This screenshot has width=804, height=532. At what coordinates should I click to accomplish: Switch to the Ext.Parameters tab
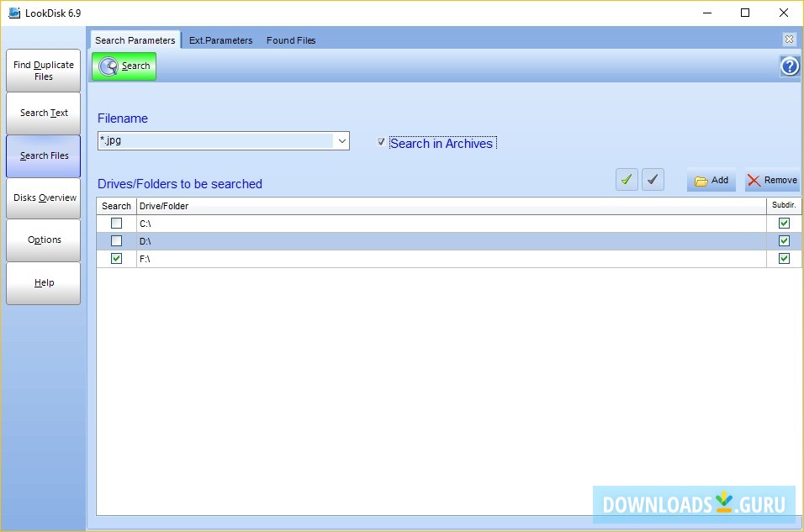[220, 40]
